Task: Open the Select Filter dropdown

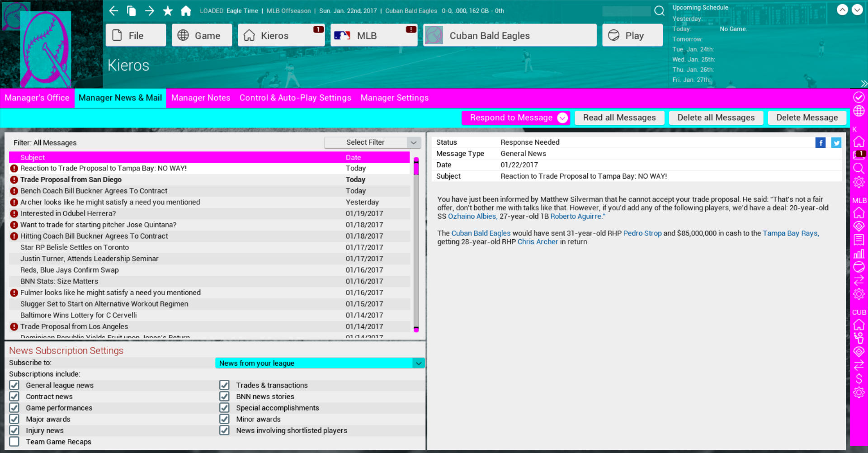Action: [x=373, y=142]
